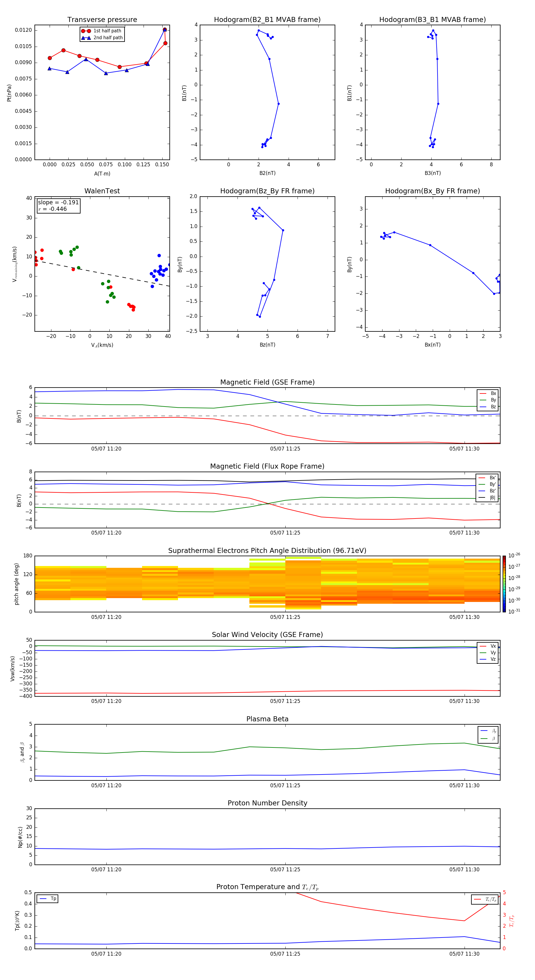Select the 'Hodogram(B2_B1 MVAB frame)' title
Image resolution: width=535 pixels, height=980 pixels.
tap(267, 20)
